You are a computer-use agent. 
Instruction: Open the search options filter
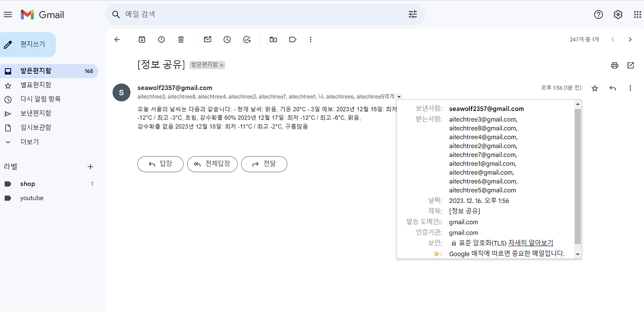[x=413, y=14]
